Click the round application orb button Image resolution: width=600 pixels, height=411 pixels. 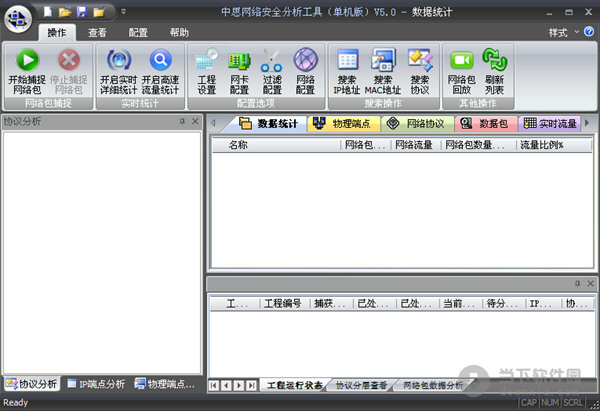click(x=18, y=19)
